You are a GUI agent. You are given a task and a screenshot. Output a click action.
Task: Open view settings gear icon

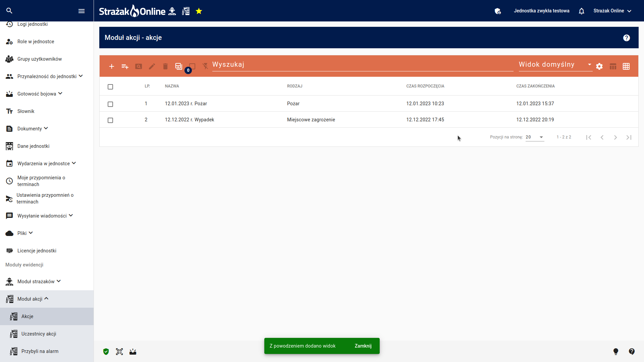point(599,66)
